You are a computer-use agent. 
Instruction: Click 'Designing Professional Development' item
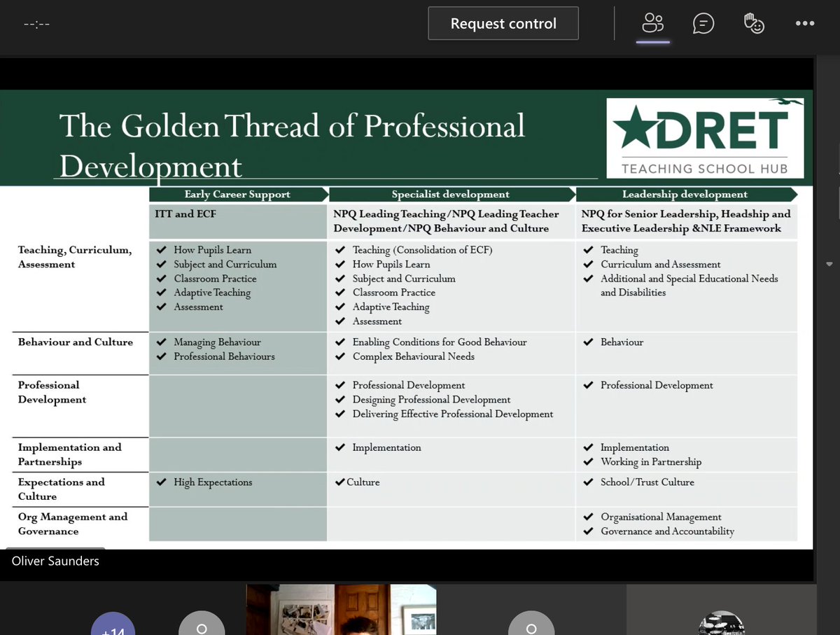(431, 400)
